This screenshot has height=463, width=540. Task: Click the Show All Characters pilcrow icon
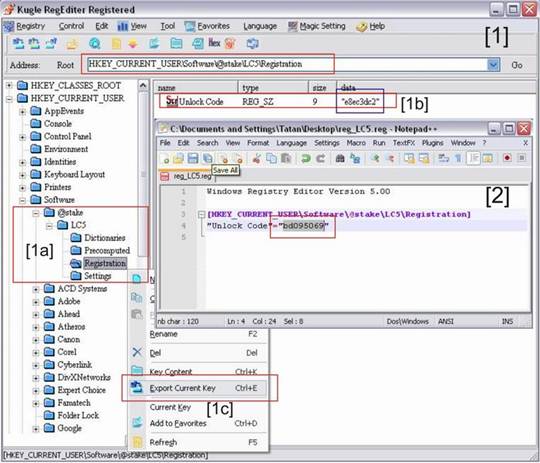click(x=458, y=158)
